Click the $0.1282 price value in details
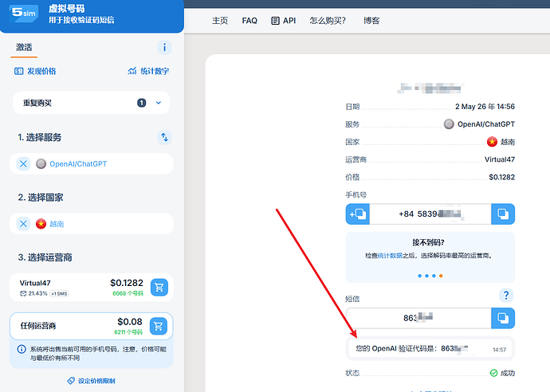Viewport: 550px width, 392px height. click(502, 177)
